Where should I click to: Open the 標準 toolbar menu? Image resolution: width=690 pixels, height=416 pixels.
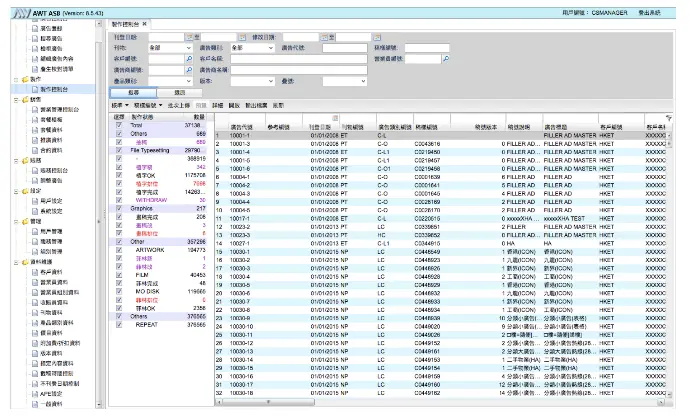point(118,104)
